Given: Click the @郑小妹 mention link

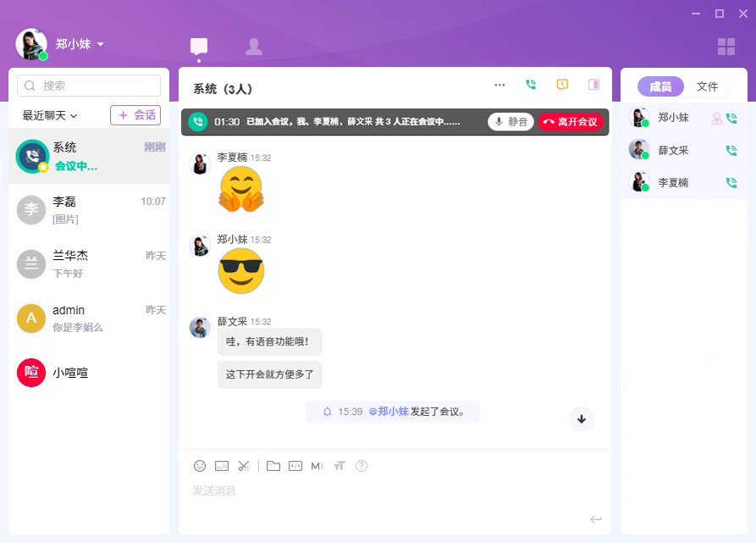Looking at the screenshot, I should pyautogui.click(x=389, y=412).
